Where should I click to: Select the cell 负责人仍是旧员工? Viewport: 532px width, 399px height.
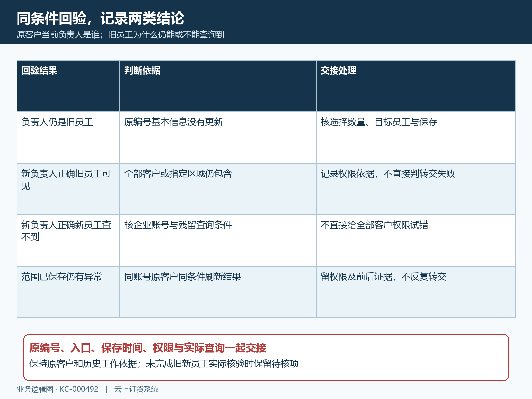pyautogui.click(x=68, y=137)
